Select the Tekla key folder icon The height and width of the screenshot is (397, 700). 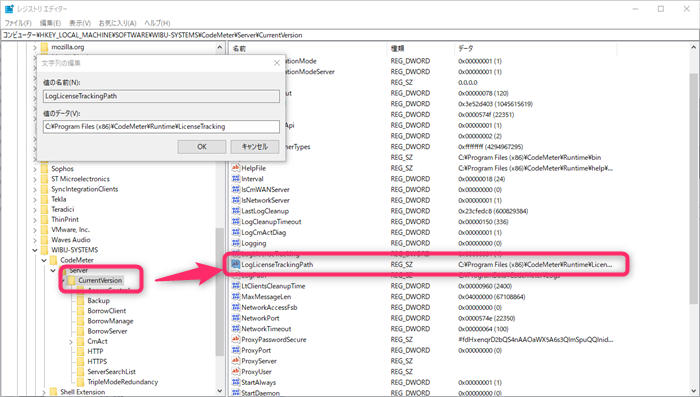tap(44, 199)
